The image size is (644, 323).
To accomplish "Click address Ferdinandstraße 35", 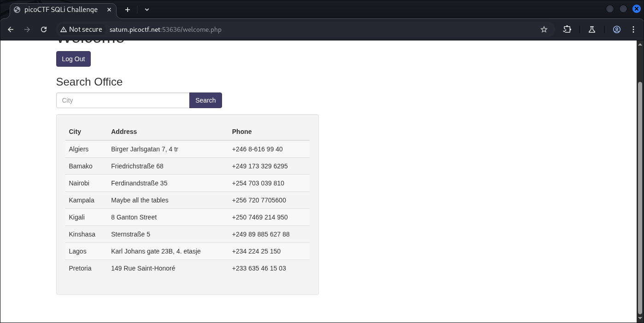I will (139, 183).
